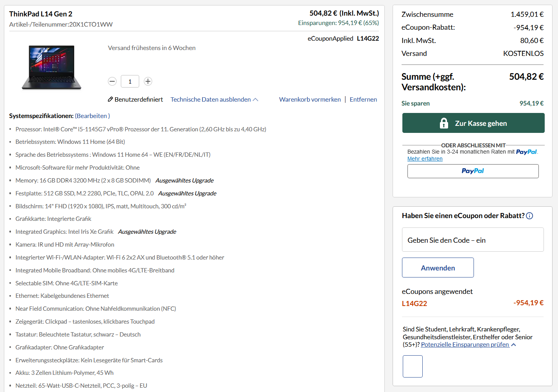Click the plus icon to increase quantity
The width and height of the screenshot is (558, 392).
click(x=148, y=81)
